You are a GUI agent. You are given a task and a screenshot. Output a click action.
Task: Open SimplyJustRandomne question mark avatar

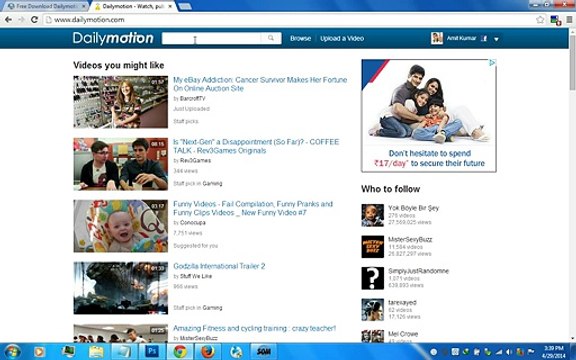tap(372, 278)
